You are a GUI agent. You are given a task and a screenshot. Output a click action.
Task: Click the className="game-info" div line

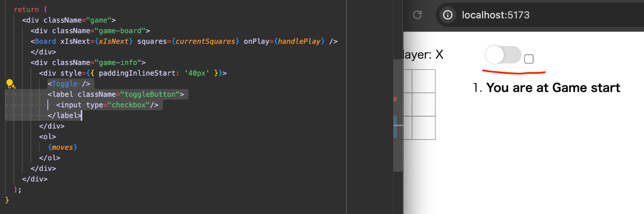tap(88, 62)
